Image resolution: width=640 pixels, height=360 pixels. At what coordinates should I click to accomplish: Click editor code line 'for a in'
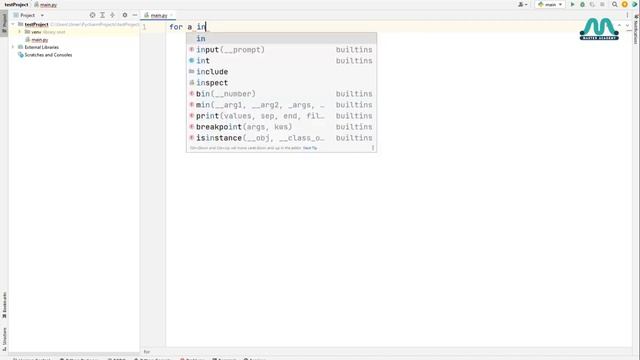click(x=188, y=27)
